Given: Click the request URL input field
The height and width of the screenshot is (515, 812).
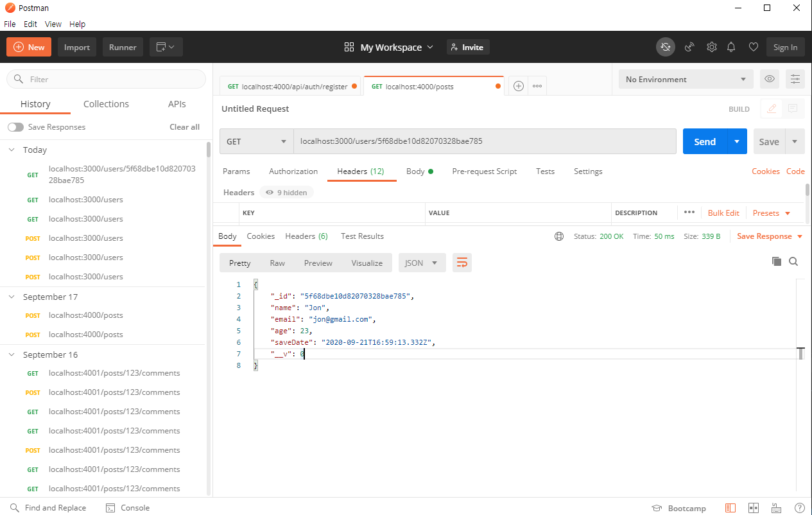Looking at the screenshot, I should pyautogui.click(x=485, y=141).
